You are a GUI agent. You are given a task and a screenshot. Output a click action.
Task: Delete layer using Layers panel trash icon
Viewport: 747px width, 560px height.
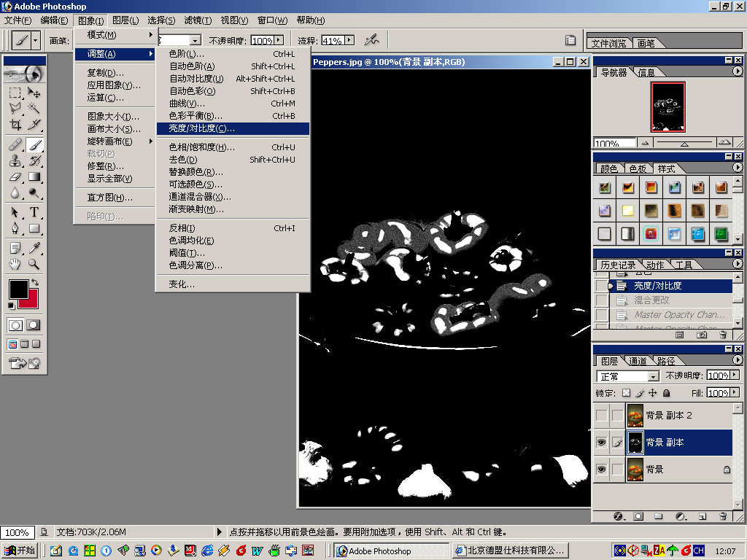[723, 516]
